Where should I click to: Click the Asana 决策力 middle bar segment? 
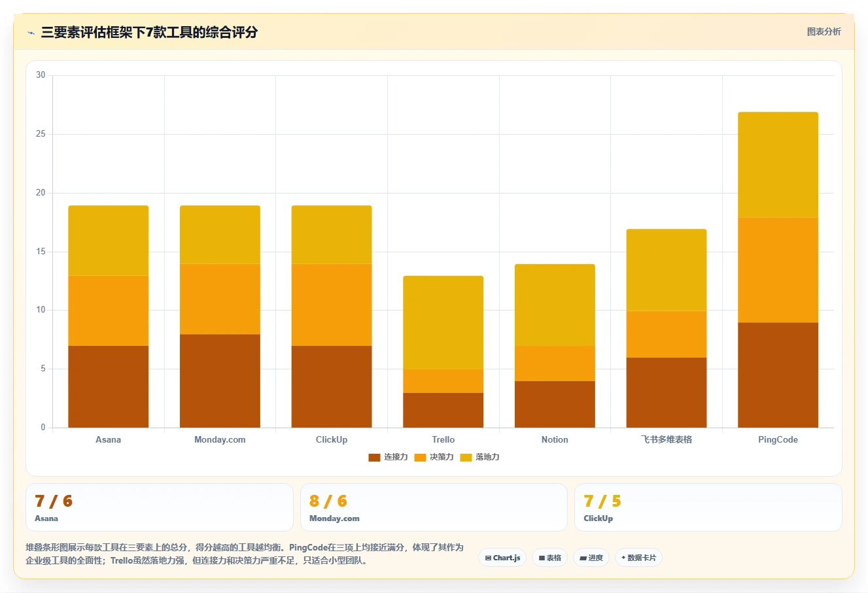tap(108, 311)
